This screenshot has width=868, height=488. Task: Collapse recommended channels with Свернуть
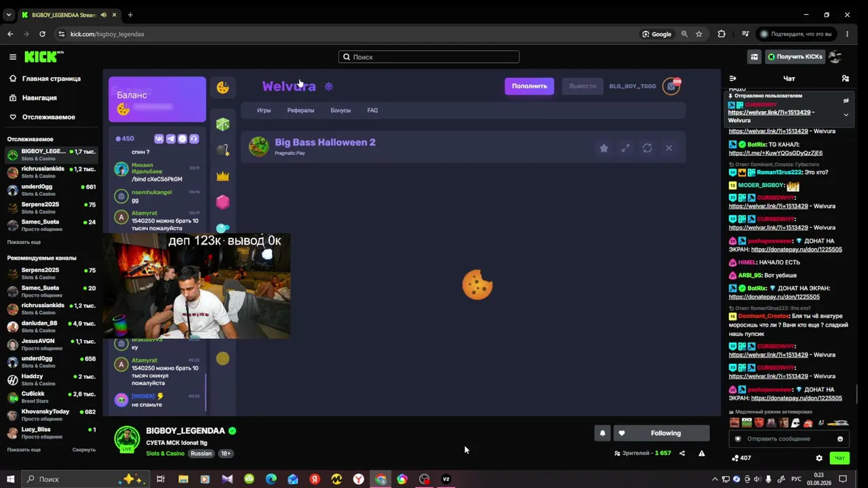84,449
